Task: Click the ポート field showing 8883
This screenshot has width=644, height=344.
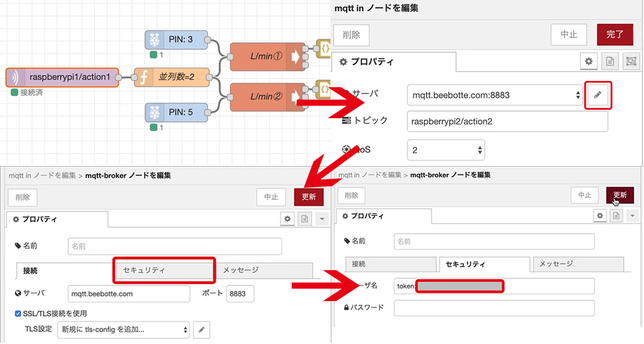Action: pos(240,294)
